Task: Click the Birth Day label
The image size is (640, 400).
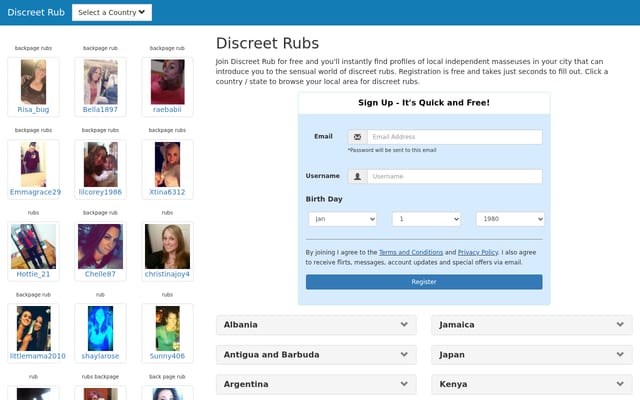Action: point(324,199)
